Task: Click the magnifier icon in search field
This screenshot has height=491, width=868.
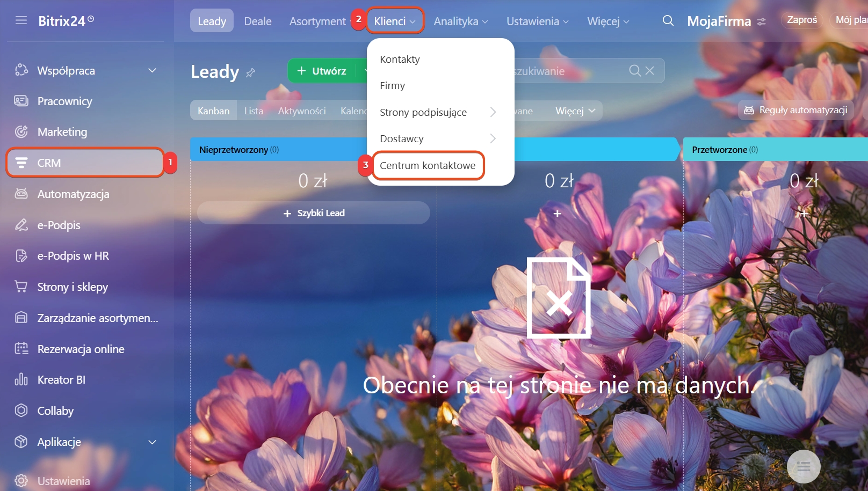Action: coord(635,71)
